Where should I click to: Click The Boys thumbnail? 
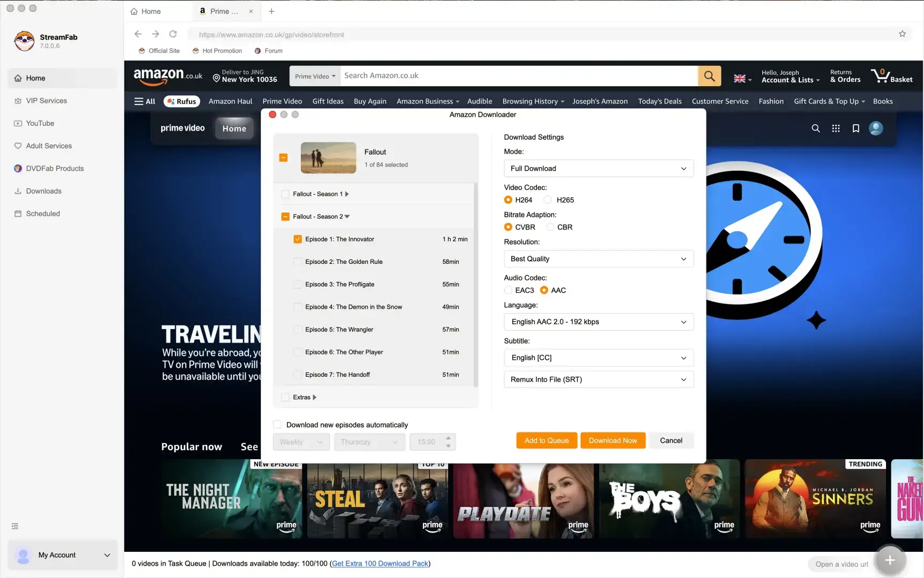coord(669,499)
